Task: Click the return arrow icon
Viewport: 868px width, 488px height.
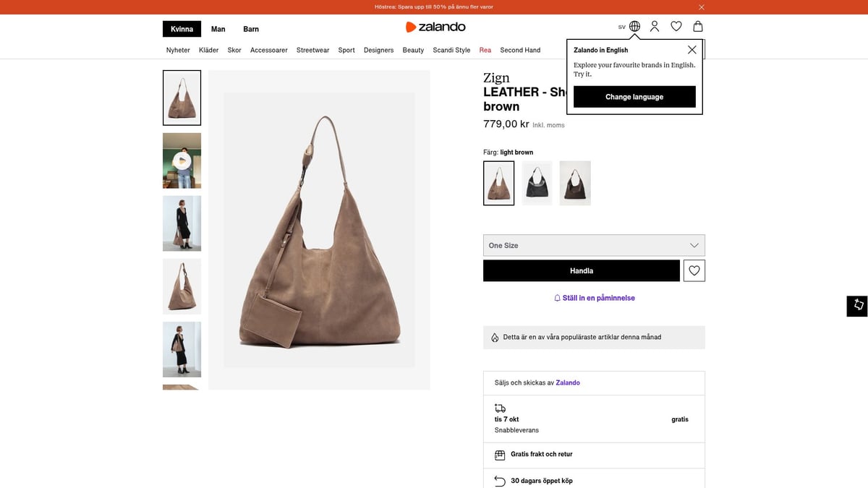Action: point(500,481)
